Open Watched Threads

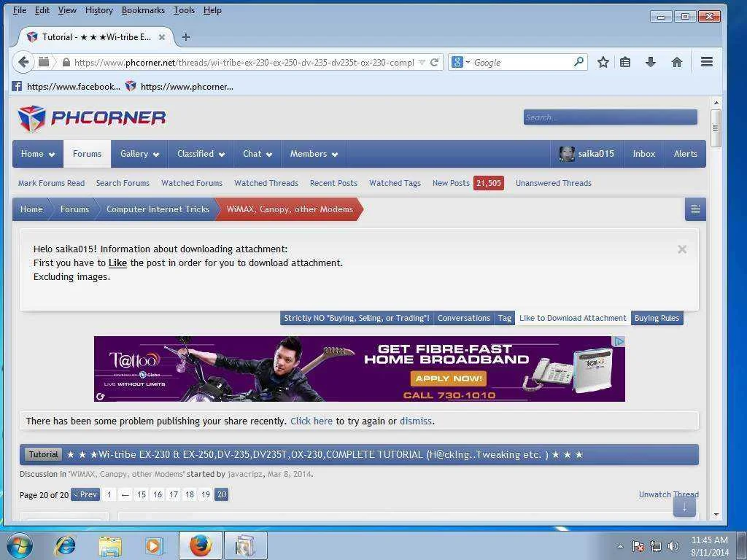click(266, 183)
